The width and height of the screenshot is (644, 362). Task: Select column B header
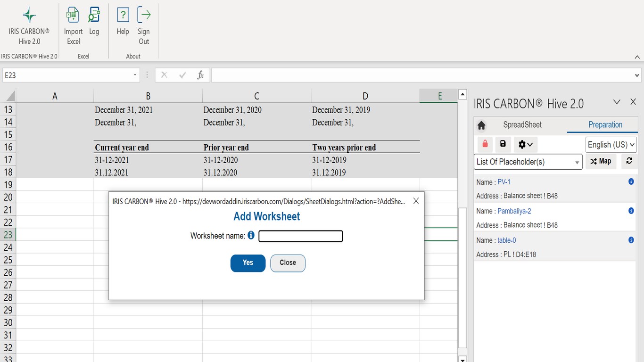(148, 96)
